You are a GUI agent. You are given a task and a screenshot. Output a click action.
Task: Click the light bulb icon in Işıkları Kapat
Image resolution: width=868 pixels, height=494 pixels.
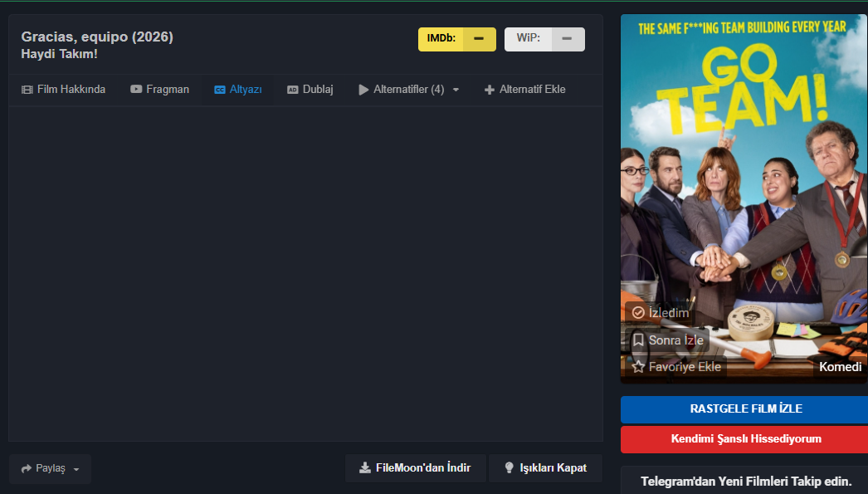[x=510, y=468]
